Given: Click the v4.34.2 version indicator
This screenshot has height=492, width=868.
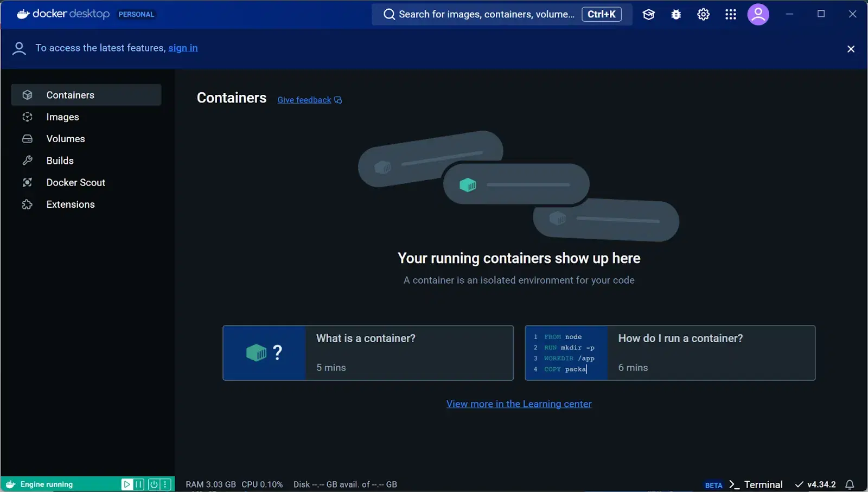Looking at the screenshot, I should [x=815, y=484].
